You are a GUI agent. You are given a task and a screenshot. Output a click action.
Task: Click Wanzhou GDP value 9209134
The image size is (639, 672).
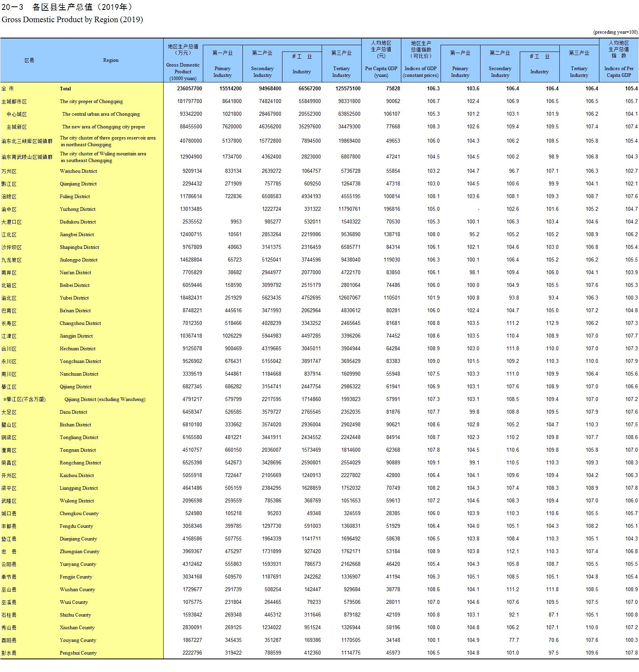point(192,171)
